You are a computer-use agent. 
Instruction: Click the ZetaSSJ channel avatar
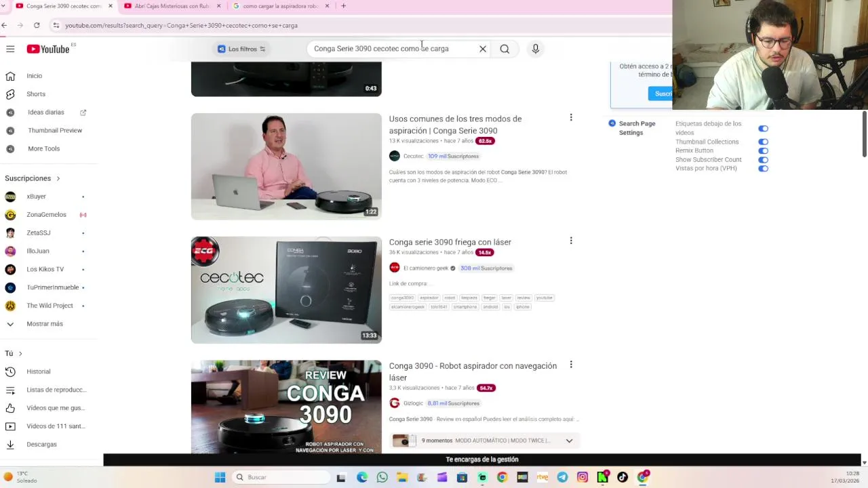point(10,233)
